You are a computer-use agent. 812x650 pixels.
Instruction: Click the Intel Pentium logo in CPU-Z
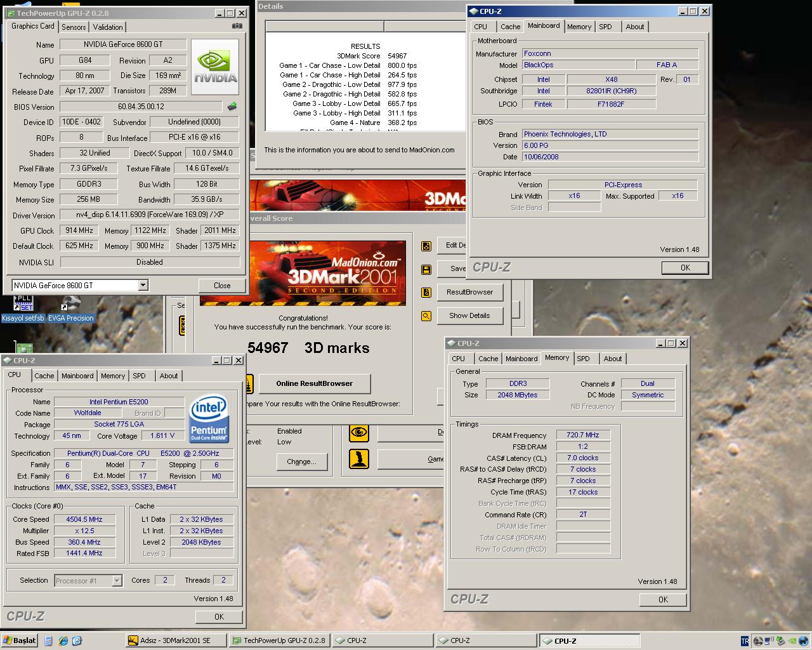click(209, 420)
